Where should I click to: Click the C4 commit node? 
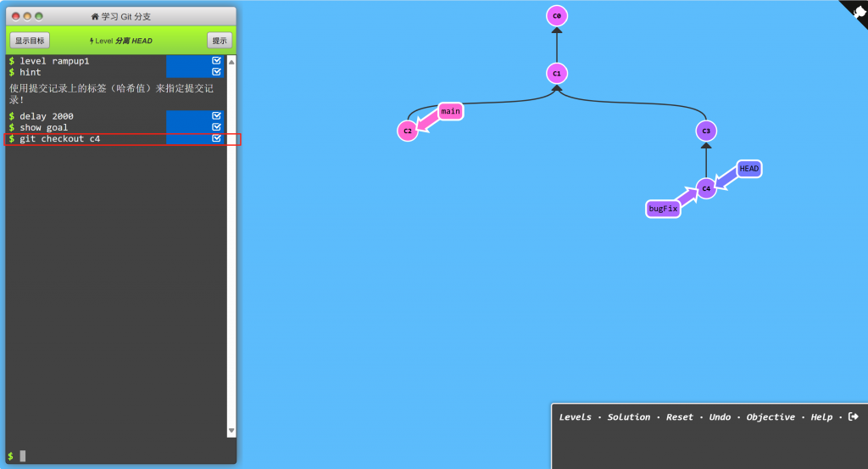tap(706, 188)
